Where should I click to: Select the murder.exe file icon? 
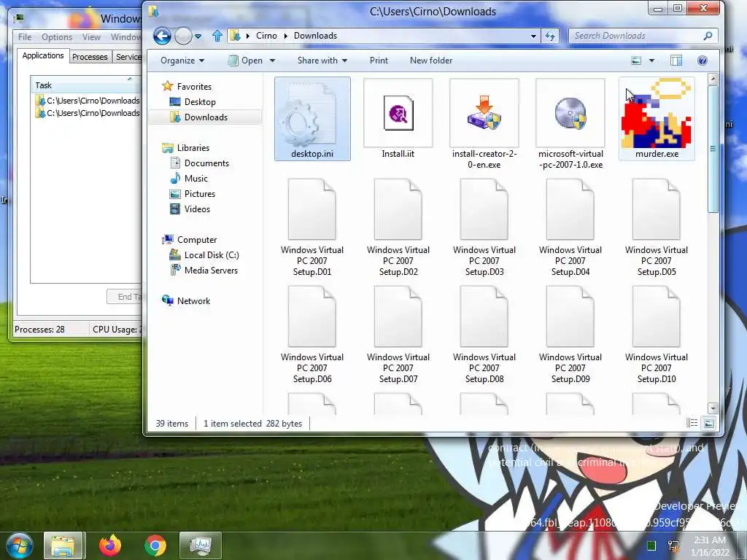coord(657,119)
